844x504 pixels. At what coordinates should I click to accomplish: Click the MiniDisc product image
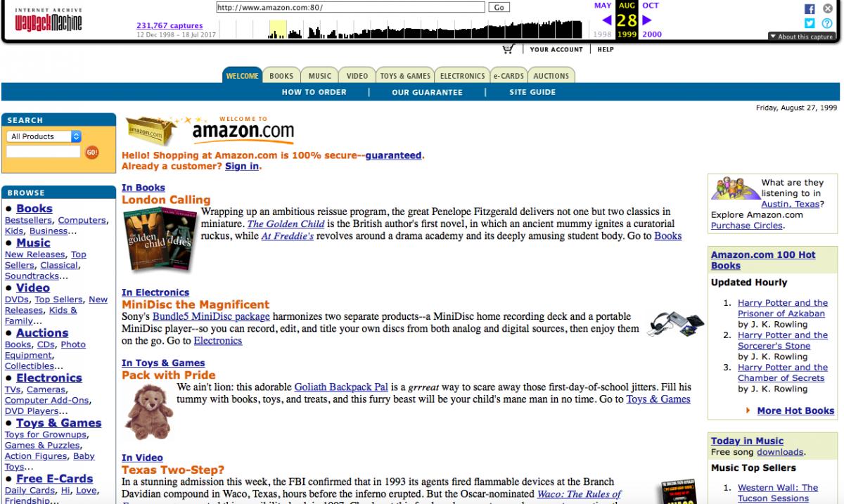[676, 323]
